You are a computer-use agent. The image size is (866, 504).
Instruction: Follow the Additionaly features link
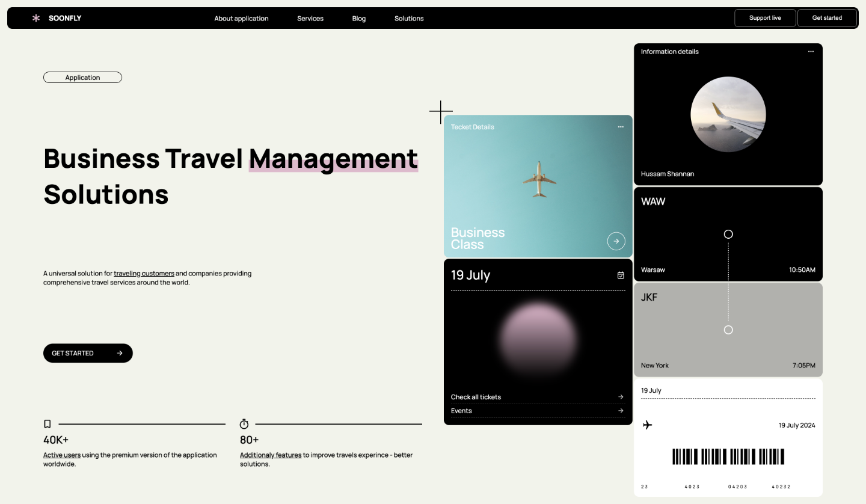[271, 455]
